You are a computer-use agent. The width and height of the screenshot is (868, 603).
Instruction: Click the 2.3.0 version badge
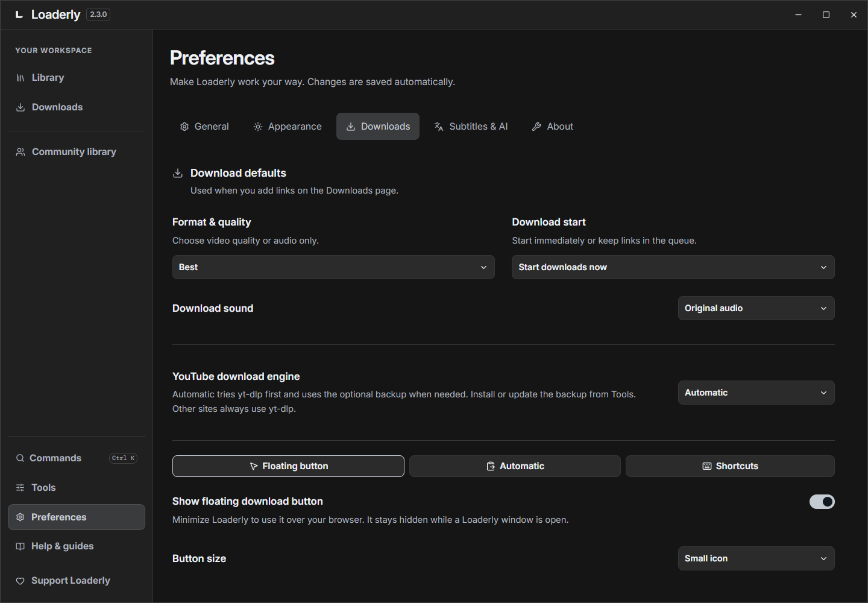[98, 14]
